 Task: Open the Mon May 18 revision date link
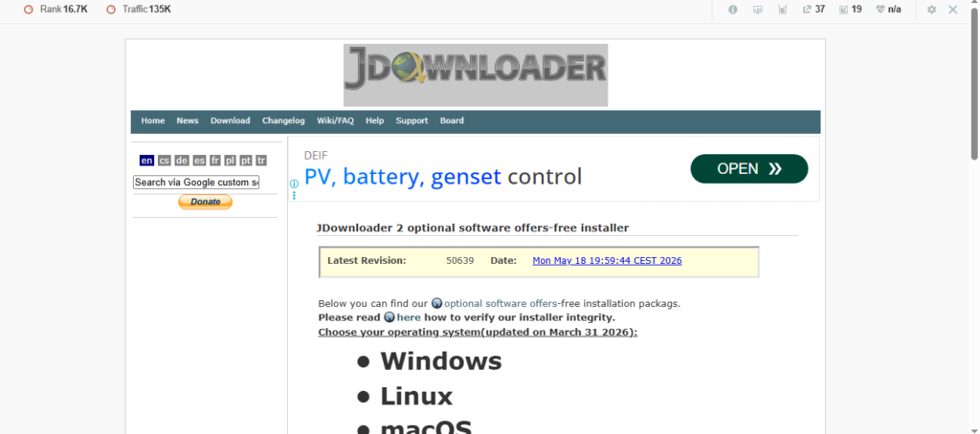pyautogui.click(x=607, y=260)
